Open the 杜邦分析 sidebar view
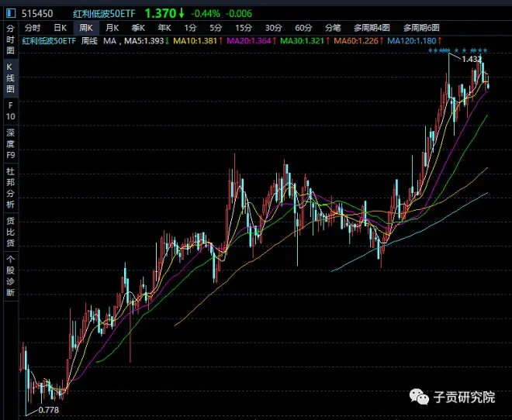 10,188
